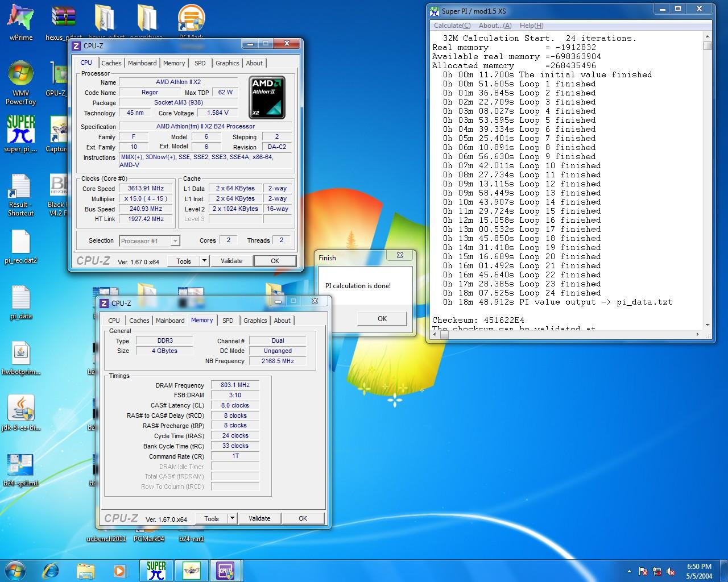Open the super_pi desktop shortcut
This screenshot has width=728, height=582.
click(20, 134)
